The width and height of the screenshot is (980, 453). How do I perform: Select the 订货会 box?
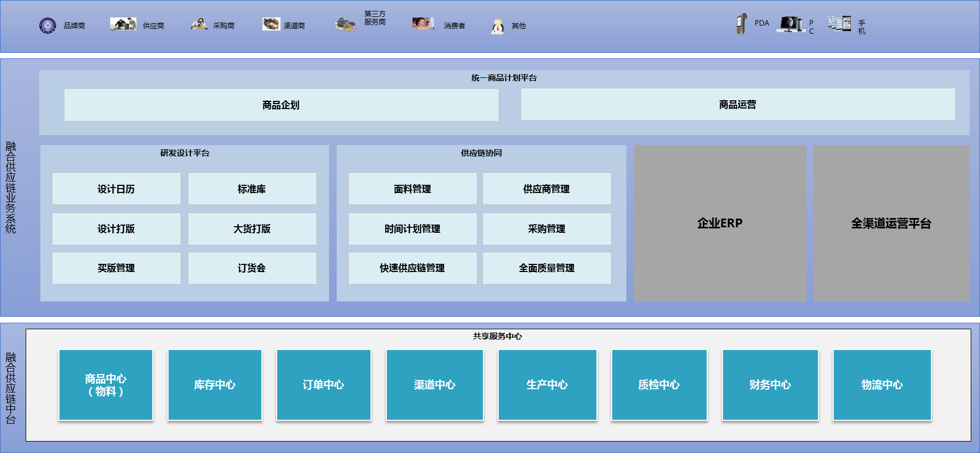click(x=252, y=268)
